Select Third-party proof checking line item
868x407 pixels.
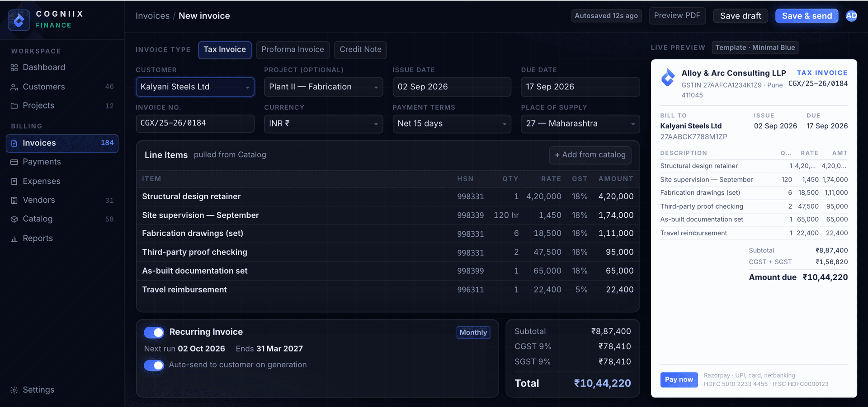point(388,253)
